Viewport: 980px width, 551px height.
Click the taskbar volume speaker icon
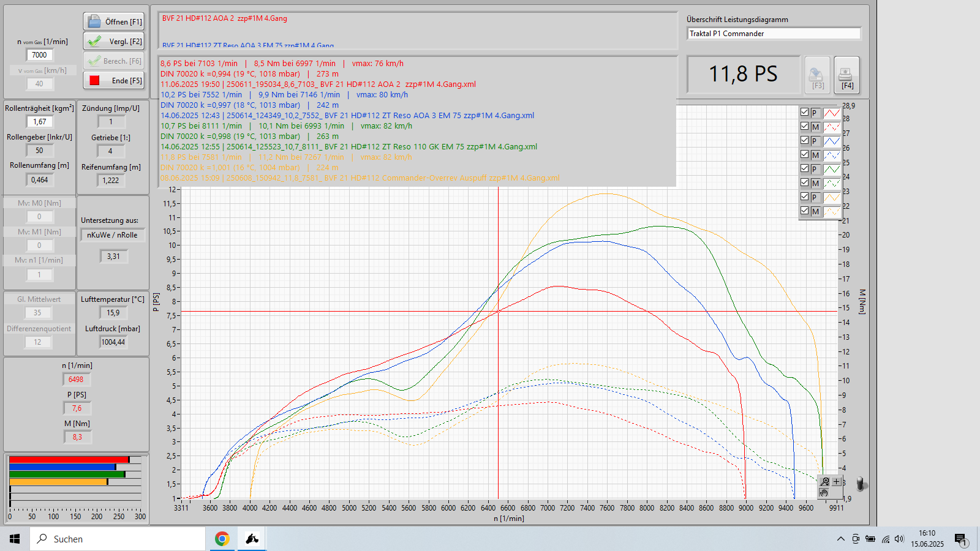coord(899,539)
